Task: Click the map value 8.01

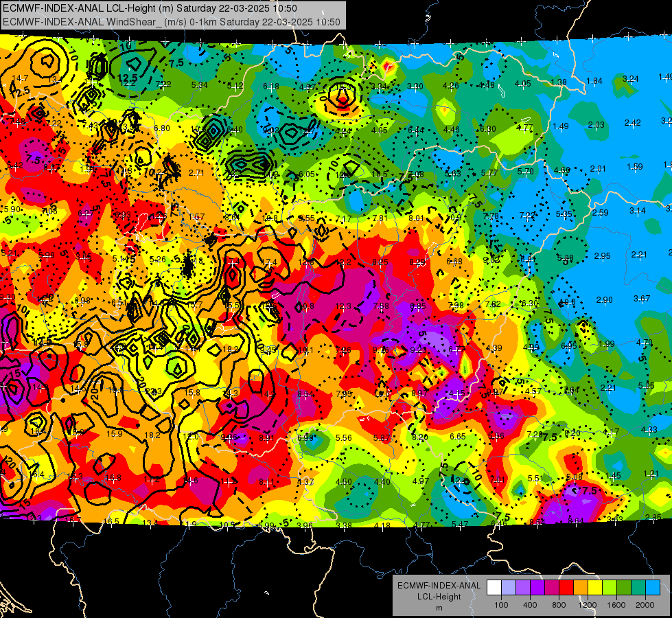Action: point(416,218)
